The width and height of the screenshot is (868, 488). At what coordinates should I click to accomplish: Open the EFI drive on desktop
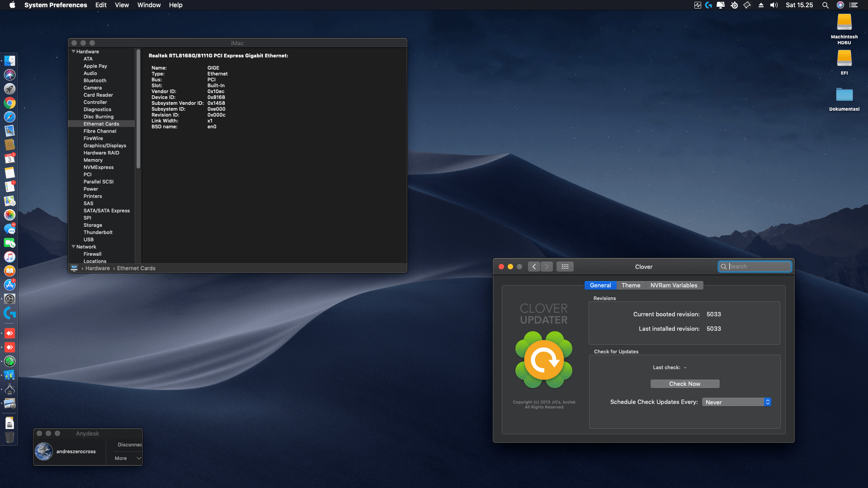click(x=844, y=59)
